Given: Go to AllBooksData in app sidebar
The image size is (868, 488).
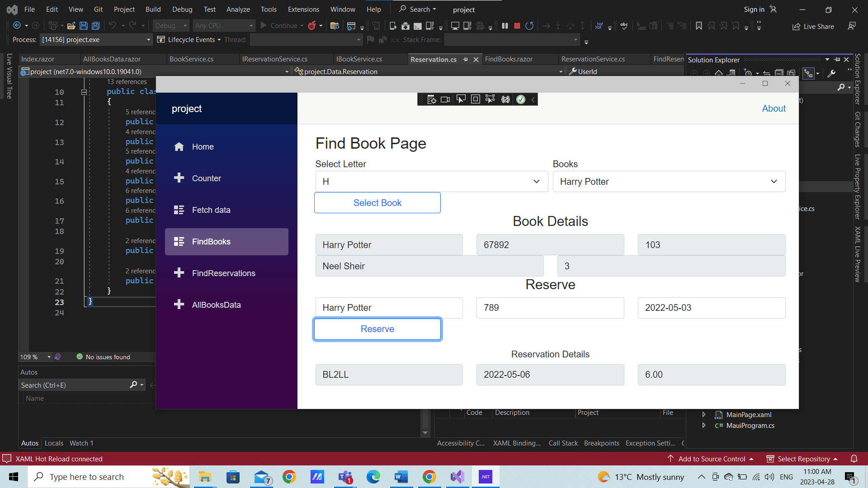Looking at the screenshot, I should click(226, 305).
